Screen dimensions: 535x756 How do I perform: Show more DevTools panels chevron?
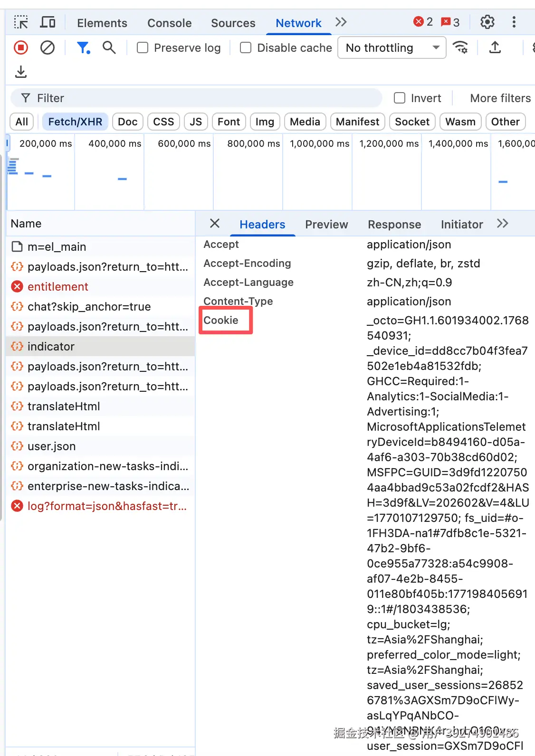[x=341, y=22]
